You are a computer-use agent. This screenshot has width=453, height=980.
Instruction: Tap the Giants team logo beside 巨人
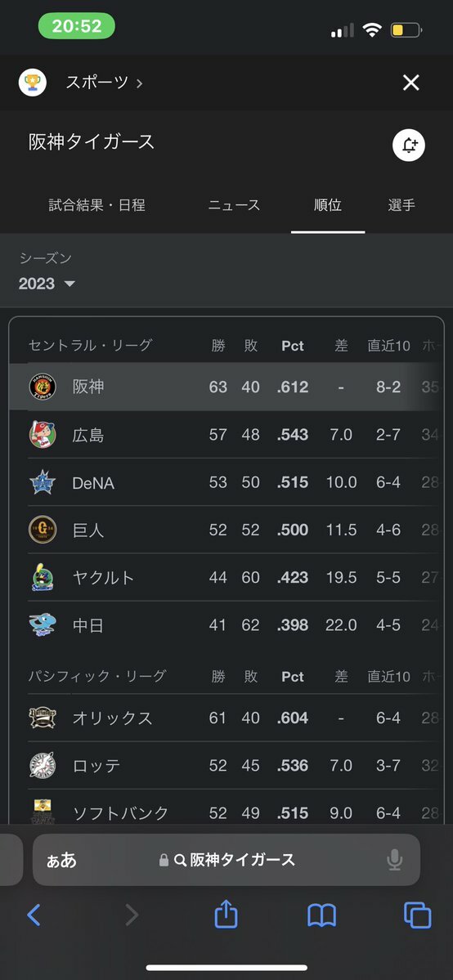43,530
